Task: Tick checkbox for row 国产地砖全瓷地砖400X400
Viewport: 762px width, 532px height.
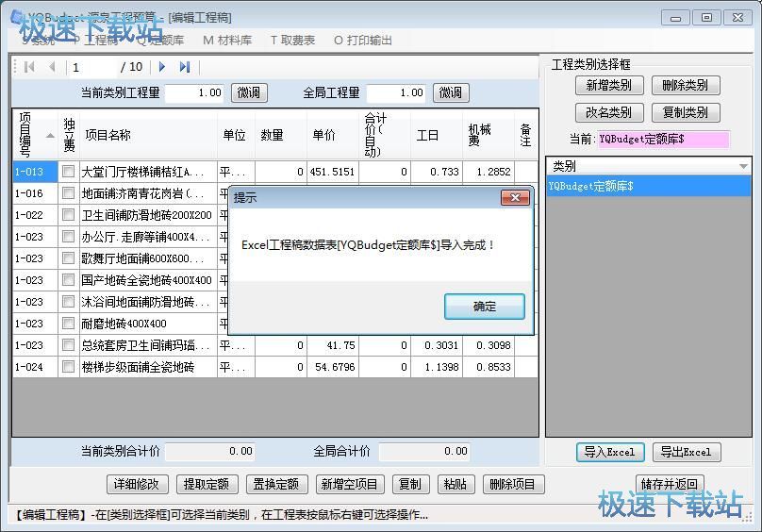Action: tap(69, 279)
